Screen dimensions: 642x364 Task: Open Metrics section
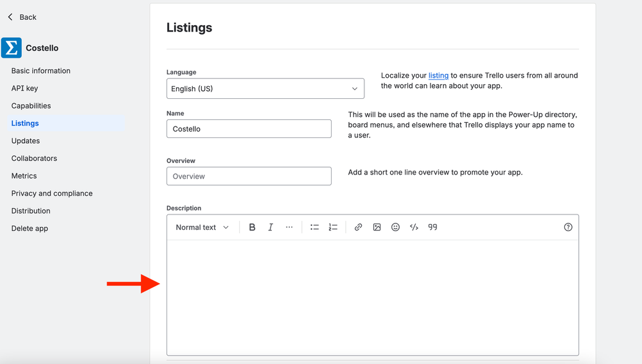[24, 176]
